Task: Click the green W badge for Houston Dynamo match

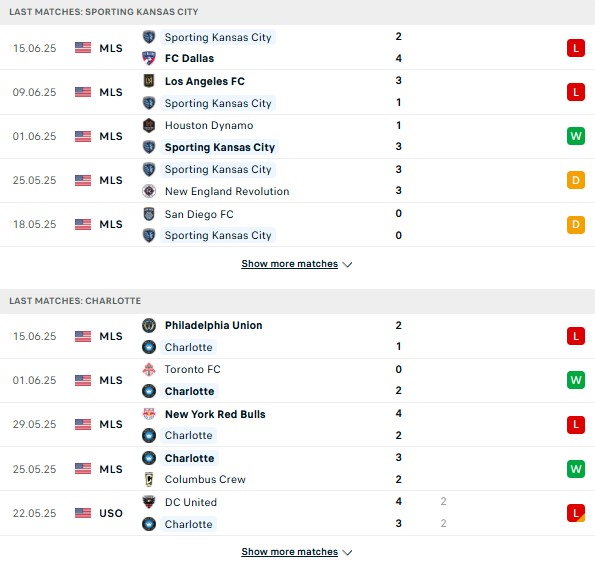Action: pos(576,136)
